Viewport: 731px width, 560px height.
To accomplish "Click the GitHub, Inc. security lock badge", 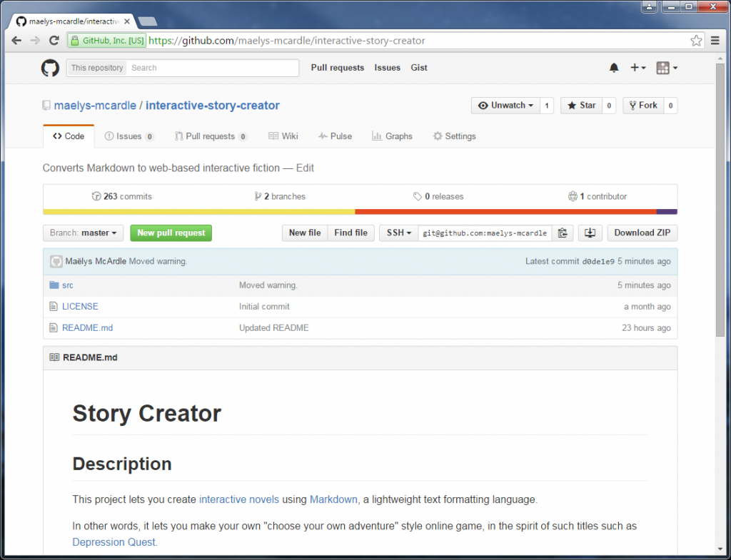I will pyautogui.click(x=107, y=41).
